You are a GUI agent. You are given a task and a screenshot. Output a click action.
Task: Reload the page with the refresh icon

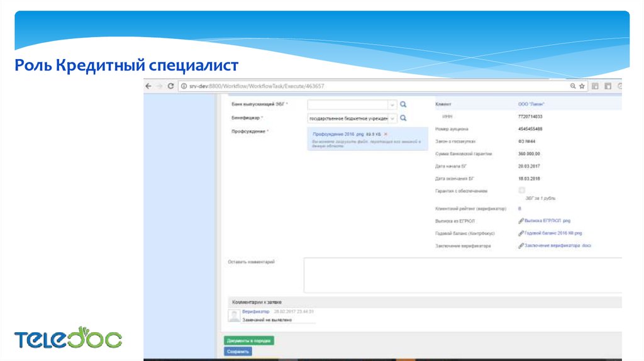pos(170,86)
